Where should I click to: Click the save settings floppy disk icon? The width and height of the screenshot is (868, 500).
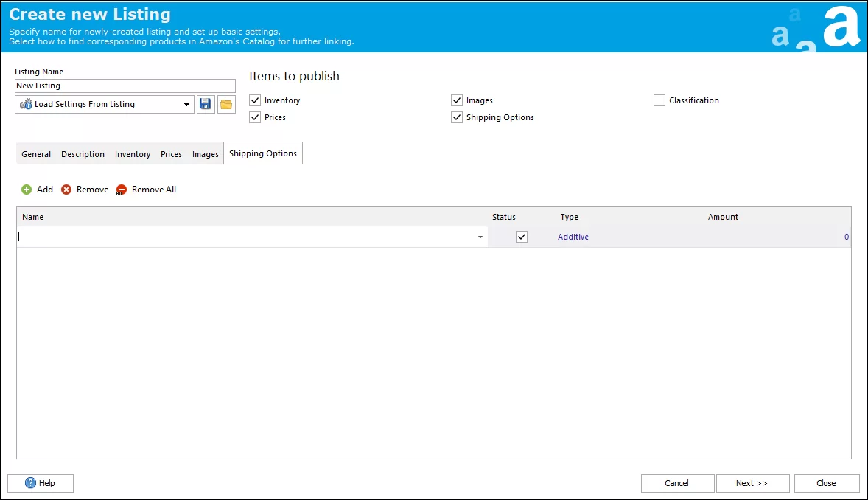click(x=206, y=104)
